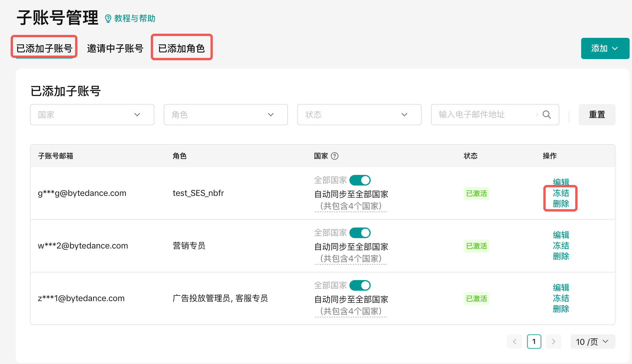
Task: Open the 国家 filter dropdown
Action: [x=92, y=115]
